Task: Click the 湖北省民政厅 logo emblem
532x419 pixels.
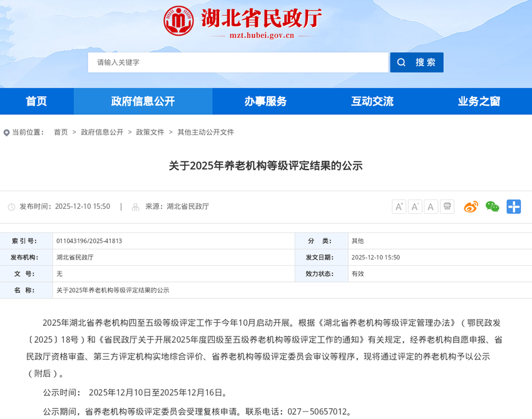Action: coord(180,23)
